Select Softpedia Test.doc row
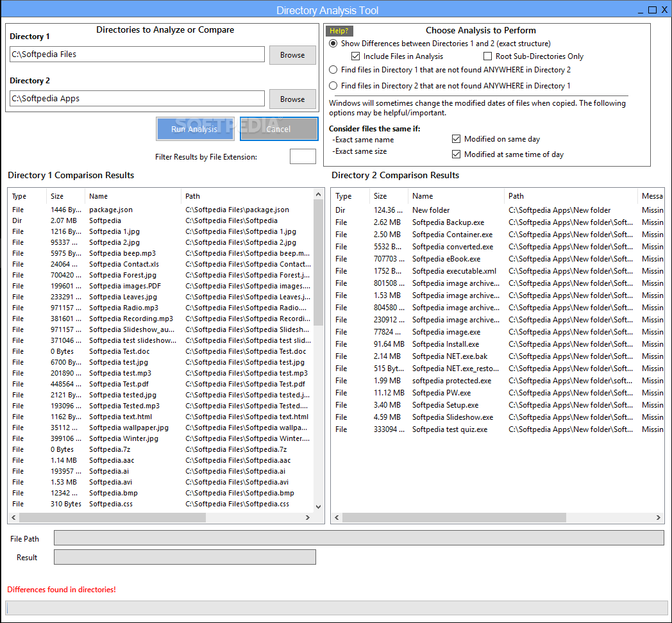Viewport: 672px width, 623px height. point(161,351)
